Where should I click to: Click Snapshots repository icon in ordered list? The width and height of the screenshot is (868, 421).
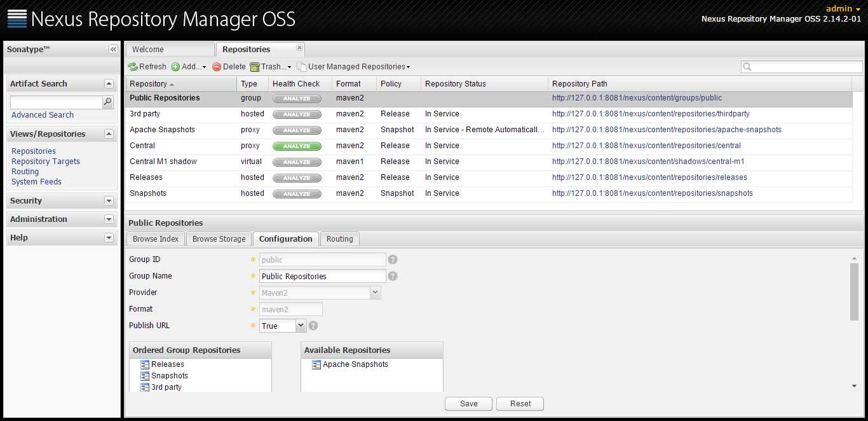pyautogui.click(x=145, y=376)
